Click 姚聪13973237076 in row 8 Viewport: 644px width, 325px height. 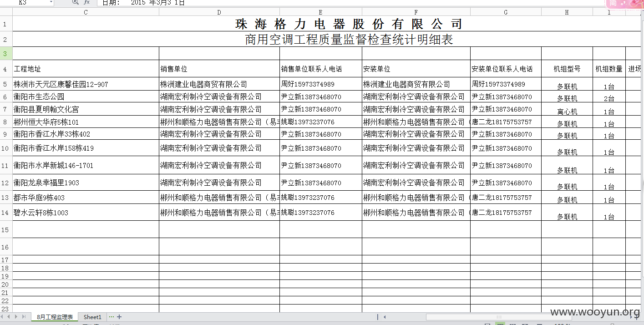[321, 122]
